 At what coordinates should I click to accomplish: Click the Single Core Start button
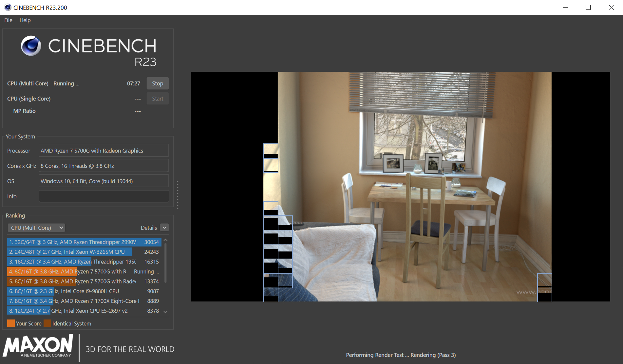click(158, 99)
